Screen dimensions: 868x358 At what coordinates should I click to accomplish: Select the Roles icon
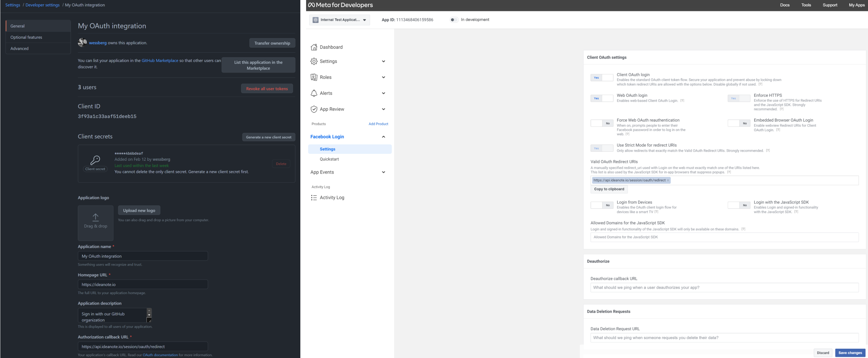pyautogui.click(x=314, y=77)
